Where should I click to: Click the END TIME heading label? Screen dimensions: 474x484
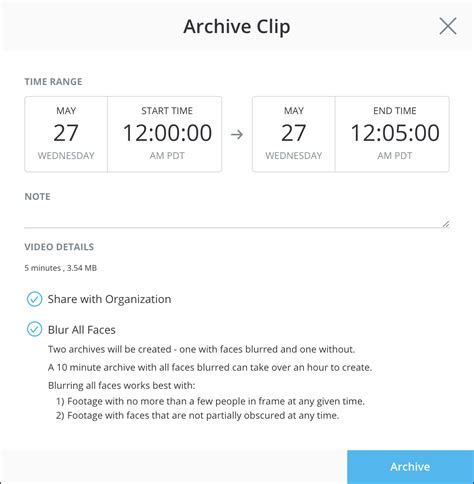[x=395, y=111]
